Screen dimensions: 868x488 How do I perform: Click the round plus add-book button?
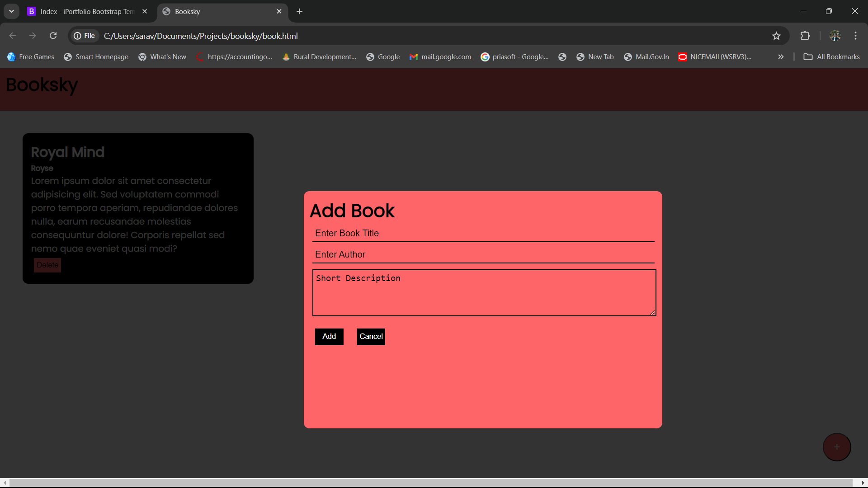point(836,447)
